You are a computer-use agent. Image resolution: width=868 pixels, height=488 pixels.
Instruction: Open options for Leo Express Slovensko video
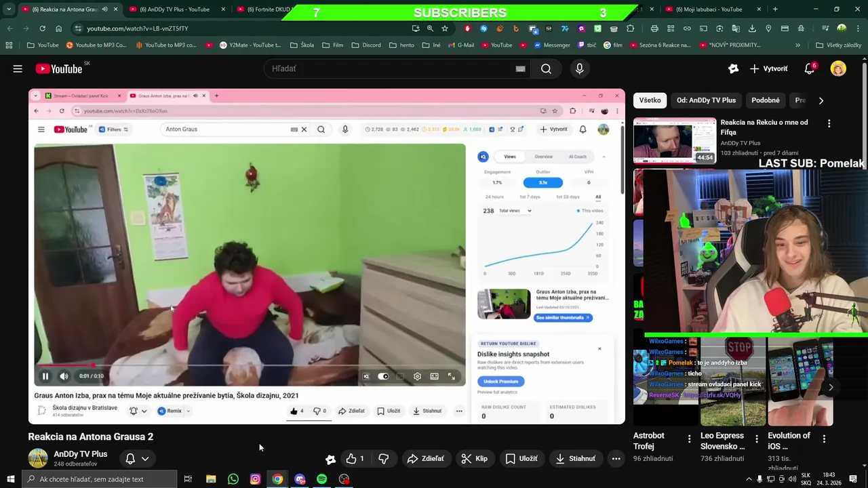[757, 439]
